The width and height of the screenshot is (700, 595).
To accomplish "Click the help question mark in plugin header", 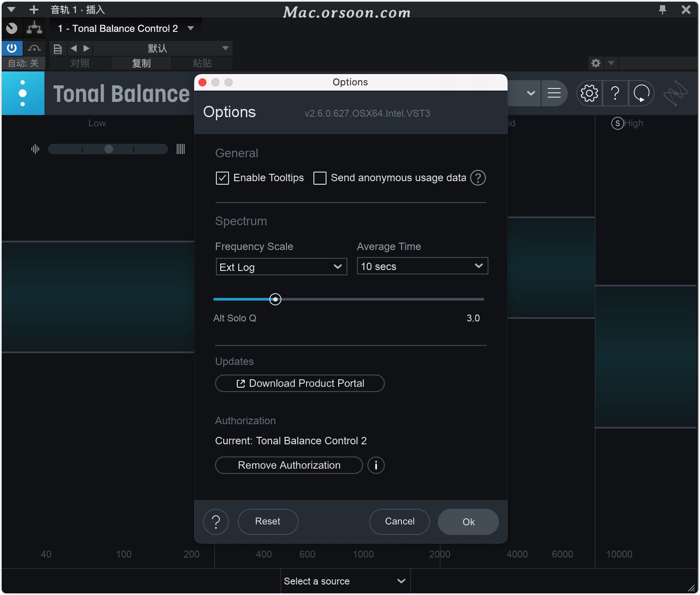I will [615, 93].
